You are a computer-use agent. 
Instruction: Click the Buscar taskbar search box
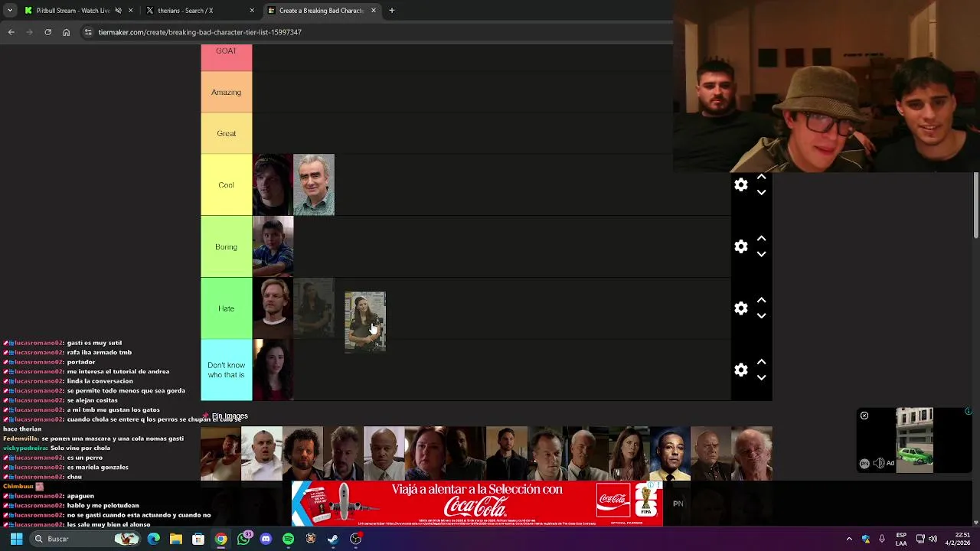86,539
